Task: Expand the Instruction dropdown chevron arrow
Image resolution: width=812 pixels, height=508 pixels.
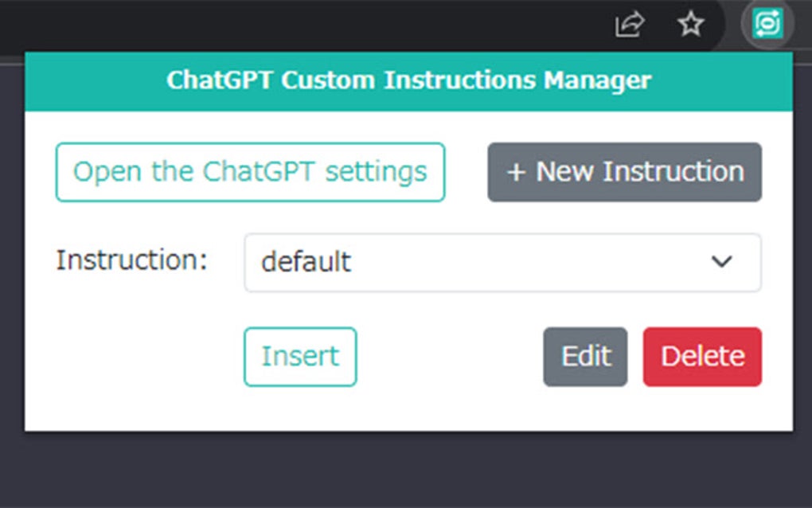Action: click(721, 261)
